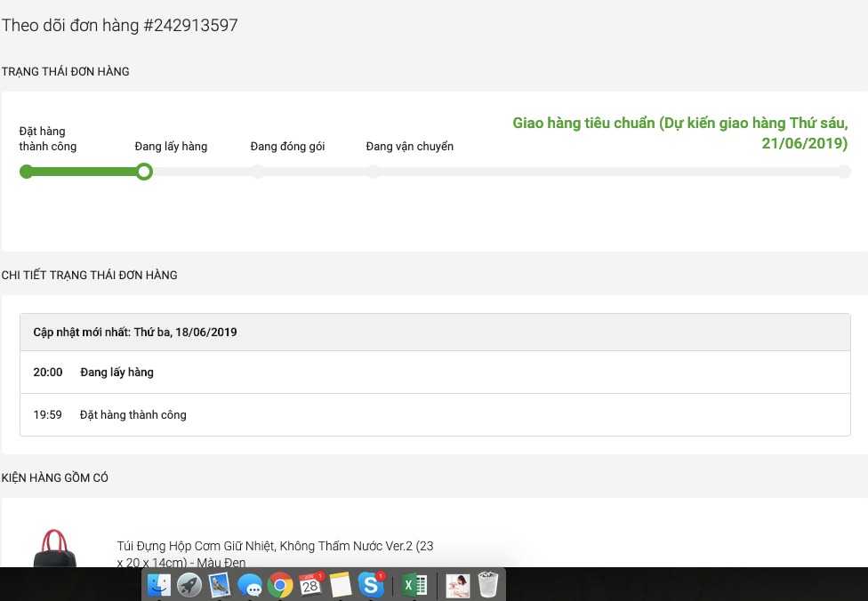Open Calendar app showing date 28
This screenshot has width=868, height=601.
click(310, 584)
